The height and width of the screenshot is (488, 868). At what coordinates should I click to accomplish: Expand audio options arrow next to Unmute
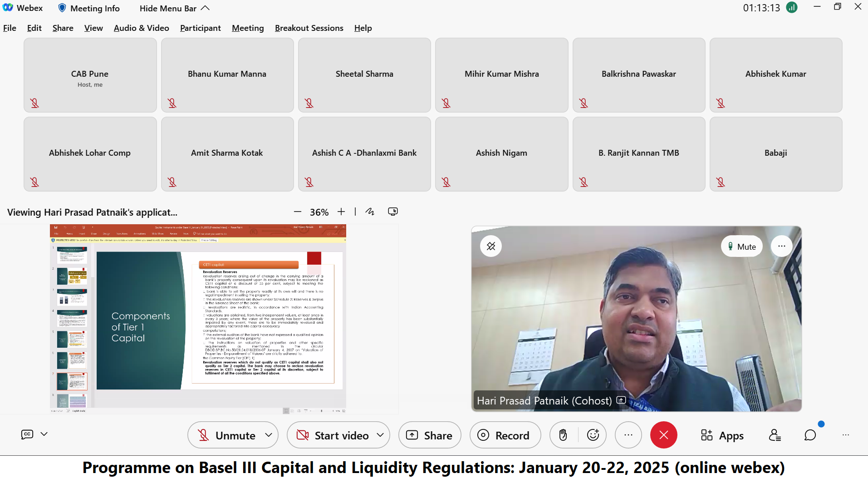pyautogui.click(x=269, y=435)
